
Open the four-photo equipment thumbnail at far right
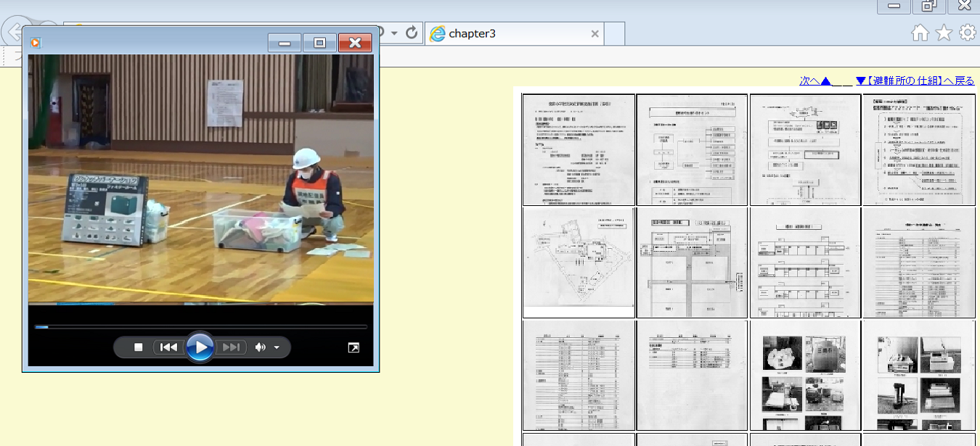(919, 376)
